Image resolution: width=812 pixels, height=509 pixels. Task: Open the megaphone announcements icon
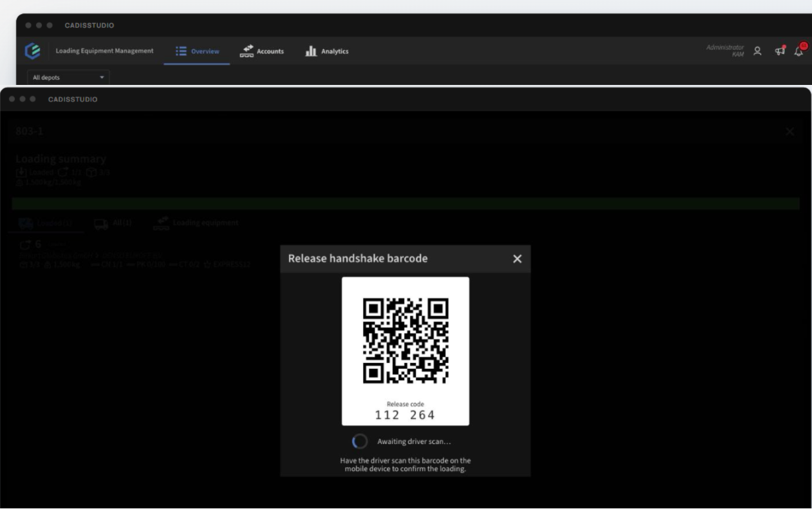click(x=780, y=51)
